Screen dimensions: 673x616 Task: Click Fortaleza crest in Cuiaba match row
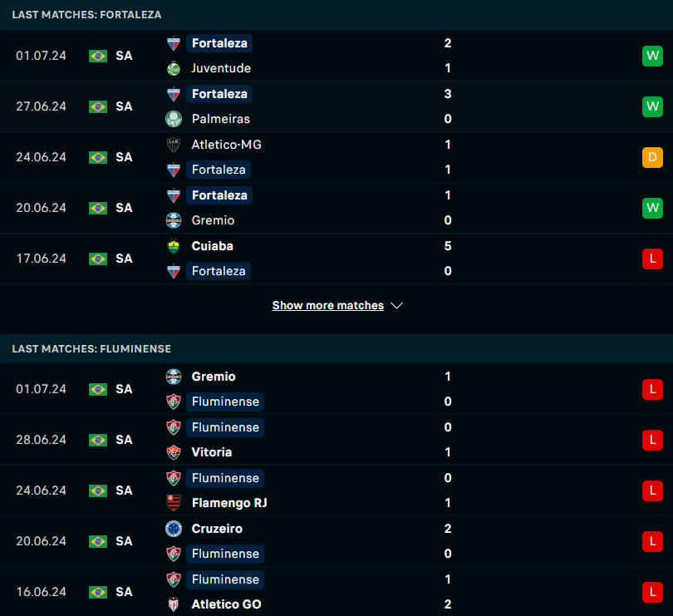point(174,271)
